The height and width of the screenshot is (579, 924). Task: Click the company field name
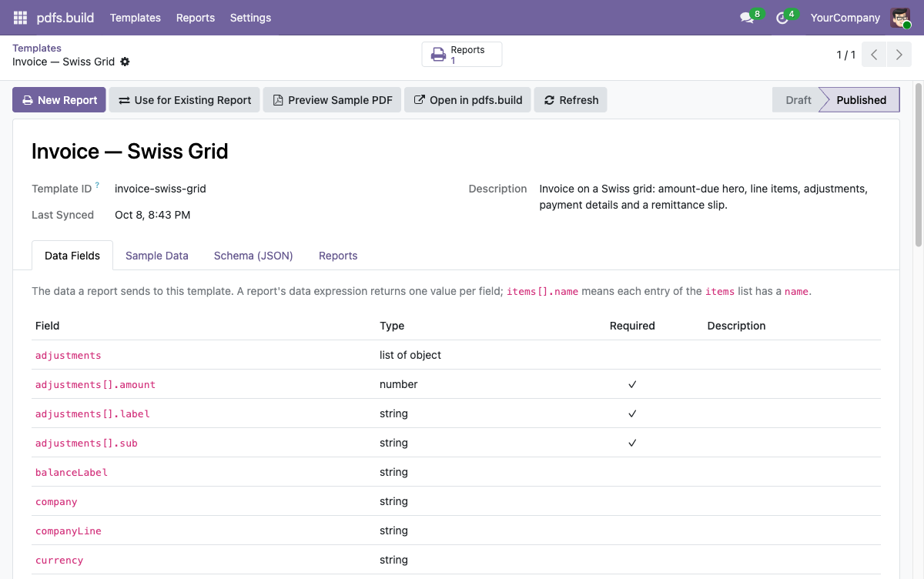(56, 501)
